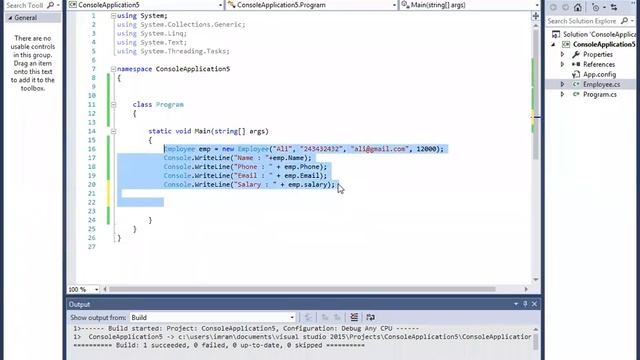Image resolution: width=640 pixels, height=360 pixels.
Task: Open the Solution Explorer search options dropdown arrow
Action: (632, 20)
